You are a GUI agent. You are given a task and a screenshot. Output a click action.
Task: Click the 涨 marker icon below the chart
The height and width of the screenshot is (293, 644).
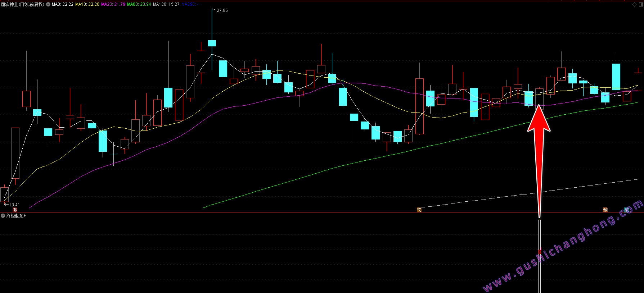[x=15, y=210]
